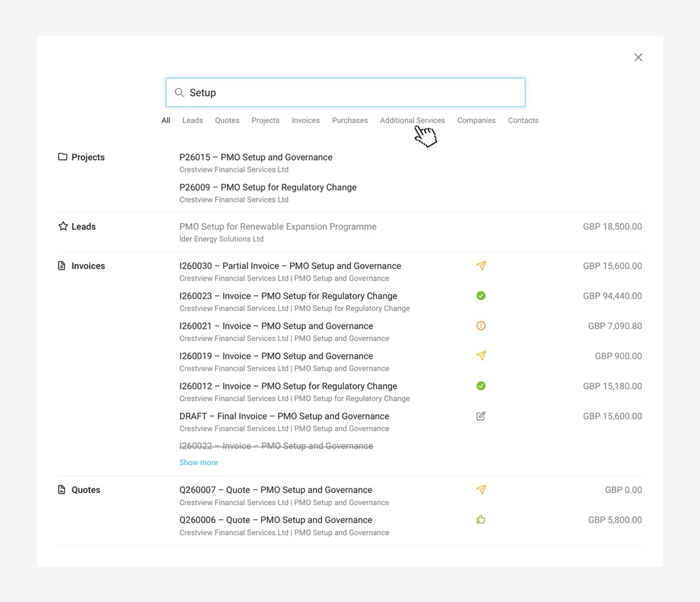The width and height of the screenshot is (700, 602).
Task: Switch to the Leads filter tab
Action: pyautogui.click(x=192, y=120)
